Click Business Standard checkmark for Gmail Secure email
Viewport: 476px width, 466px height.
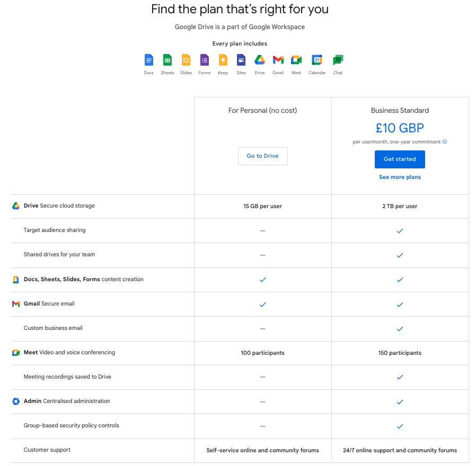pyautogui.click(x=400, y=304)
